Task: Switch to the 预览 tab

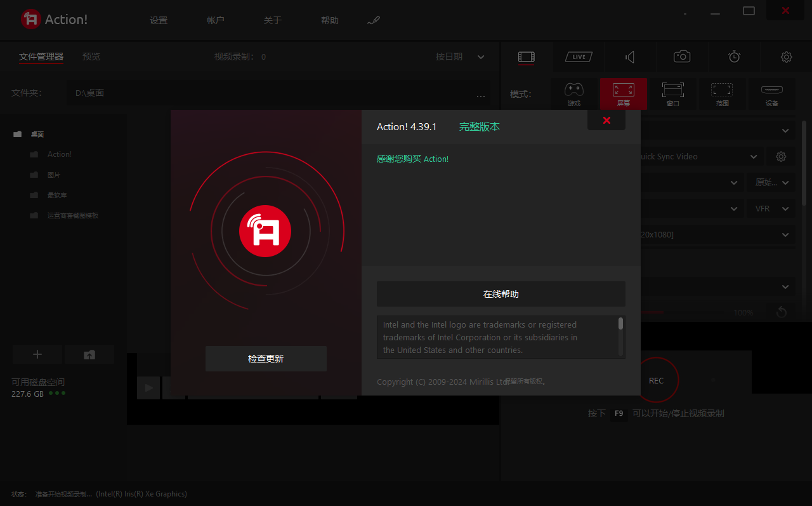Action: pos(91,57)
